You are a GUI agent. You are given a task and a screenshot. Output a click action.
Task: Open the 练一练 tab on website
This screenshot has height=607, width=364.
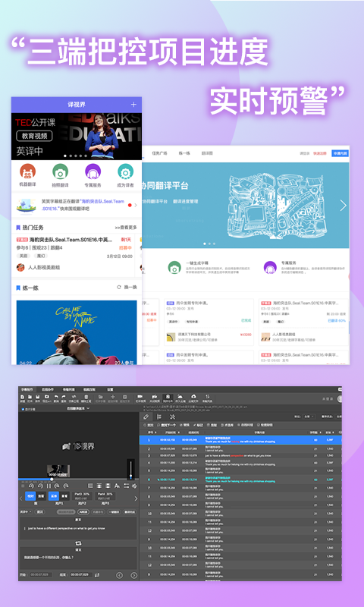pyautogui.click(x=184, y=153)
